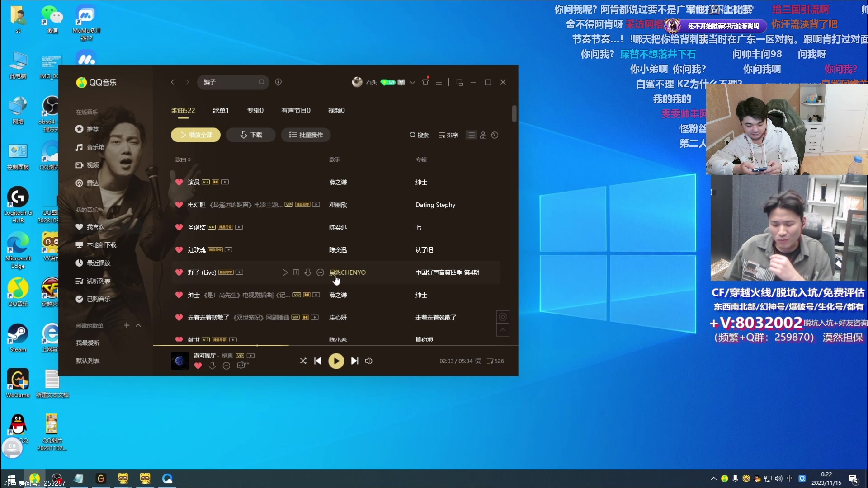Select the group-by-singer view icon
868x488 pixels.
pyautogui.click(x=483, y=135)
